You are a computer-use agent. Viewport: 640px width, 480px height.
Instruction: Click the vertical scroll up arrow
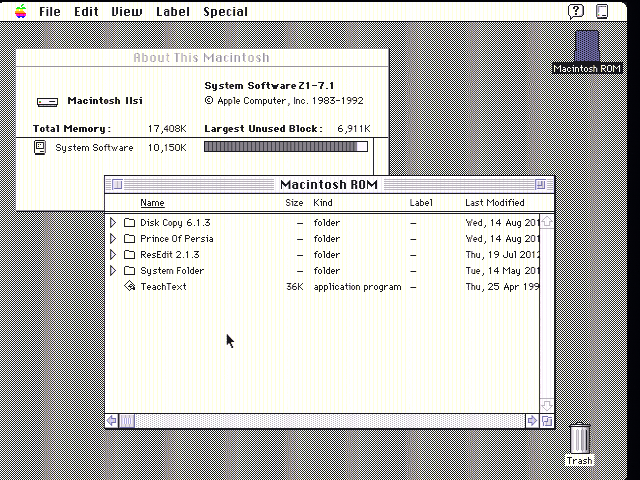tap(547, 222)
